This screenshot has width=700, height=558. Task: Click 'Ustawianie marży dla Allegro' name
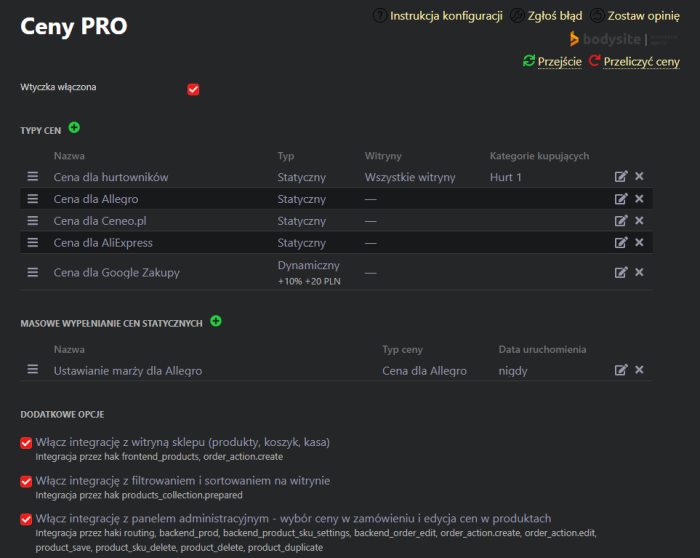click(128, 371)
